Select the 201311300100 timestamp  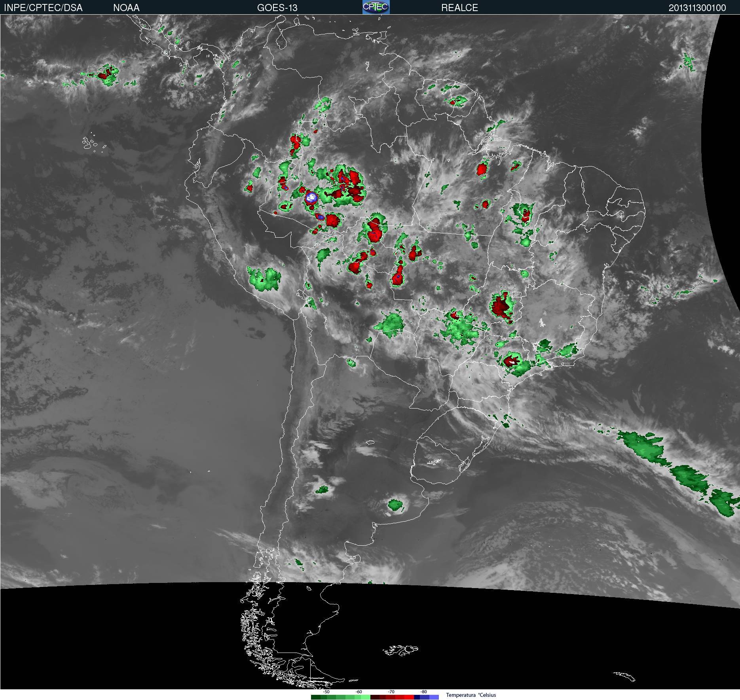pyautogui.click(x=697, y=8)
